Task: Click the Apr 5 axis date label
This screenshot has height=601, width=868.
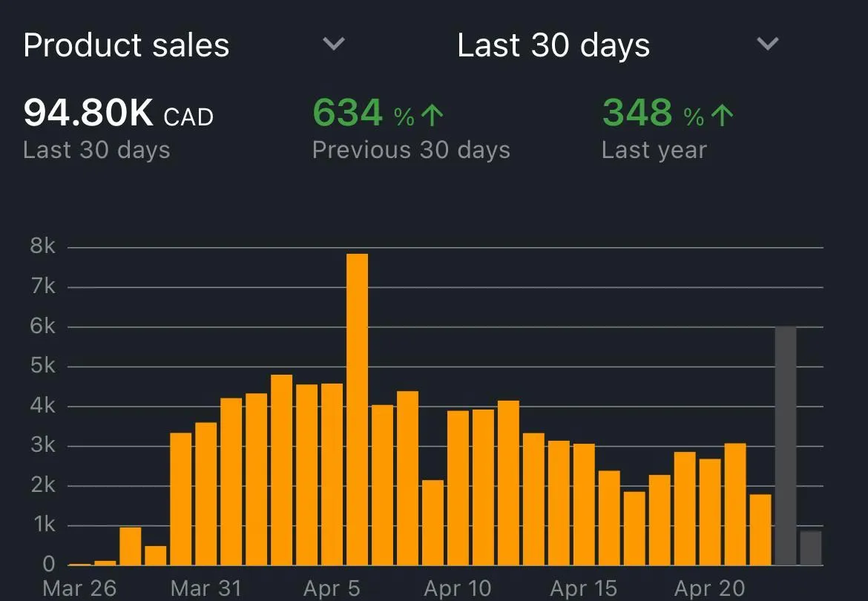Action: 332,588
